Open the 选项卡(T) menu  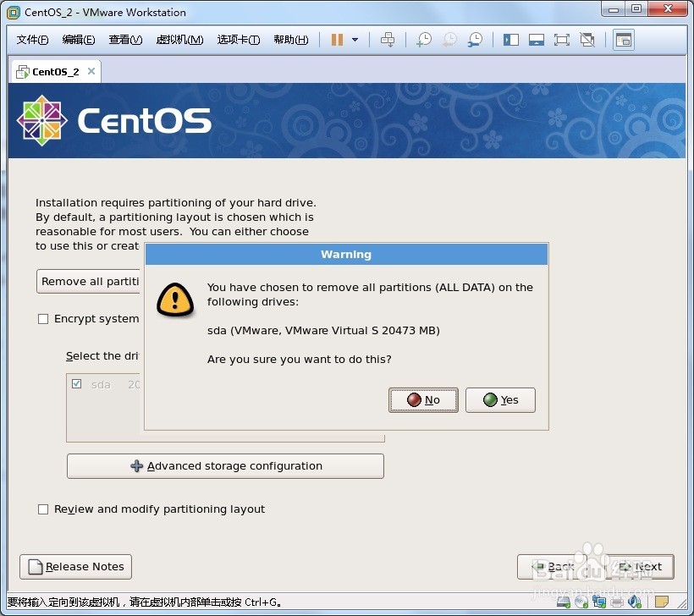[239, 40]
